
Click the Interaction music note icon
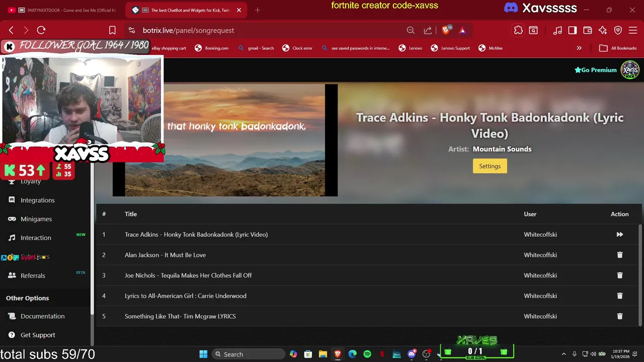pyautogui.click(x=12, y=238)
